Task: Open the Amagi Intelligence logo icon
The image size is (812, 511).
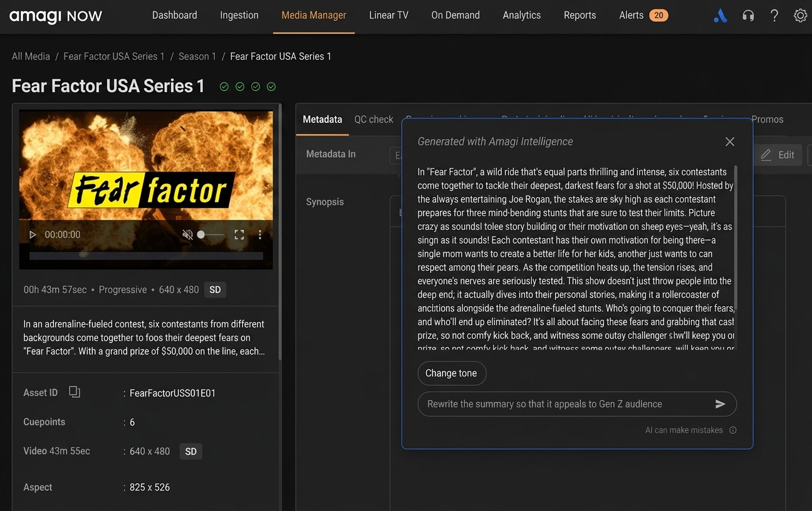Action: coord(721,16)
